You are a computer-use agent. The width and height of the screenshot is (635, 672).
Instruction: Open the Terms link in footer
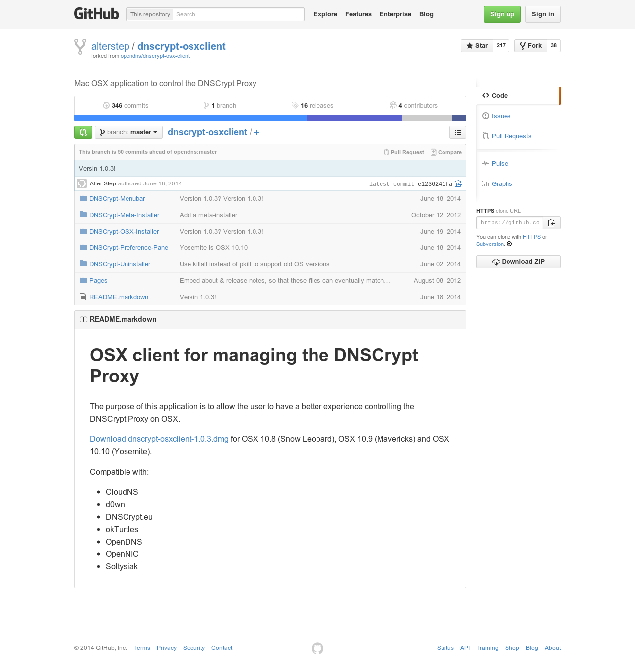pos(142,648)
